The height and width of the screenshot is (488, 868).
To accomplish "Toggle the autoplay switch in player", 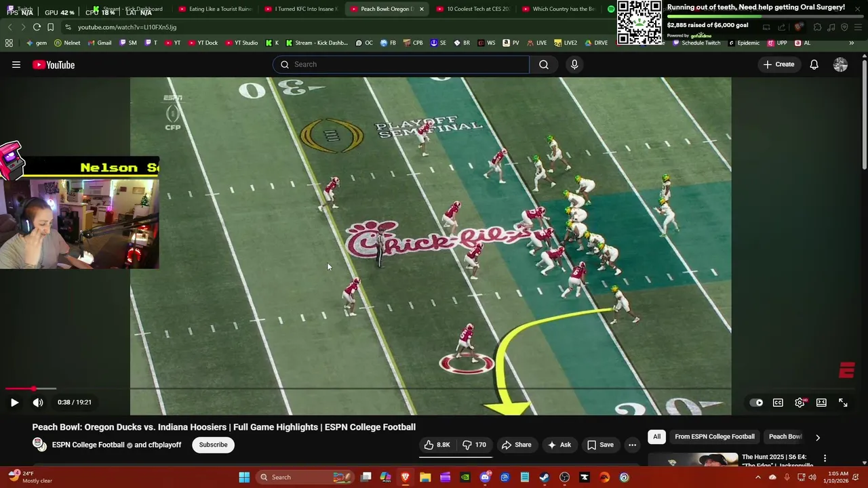I will (x=757, y=403).
